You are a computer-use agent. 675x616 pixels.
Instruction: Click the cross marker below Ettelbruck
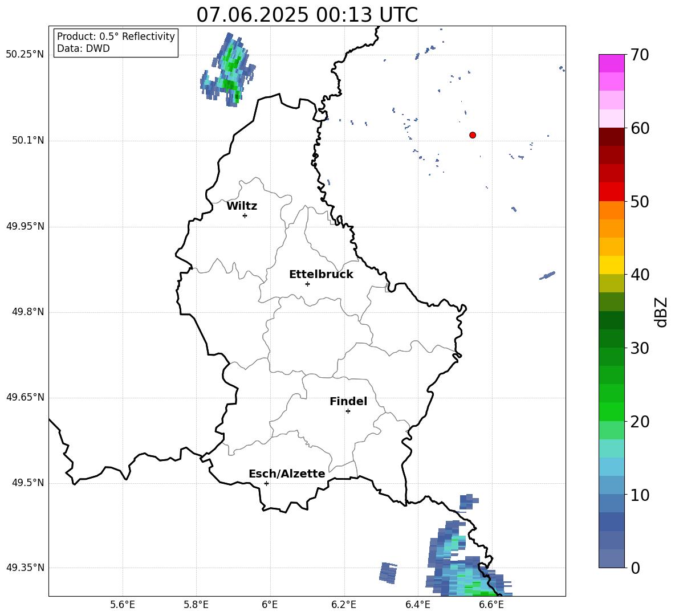tap(307, 284)
